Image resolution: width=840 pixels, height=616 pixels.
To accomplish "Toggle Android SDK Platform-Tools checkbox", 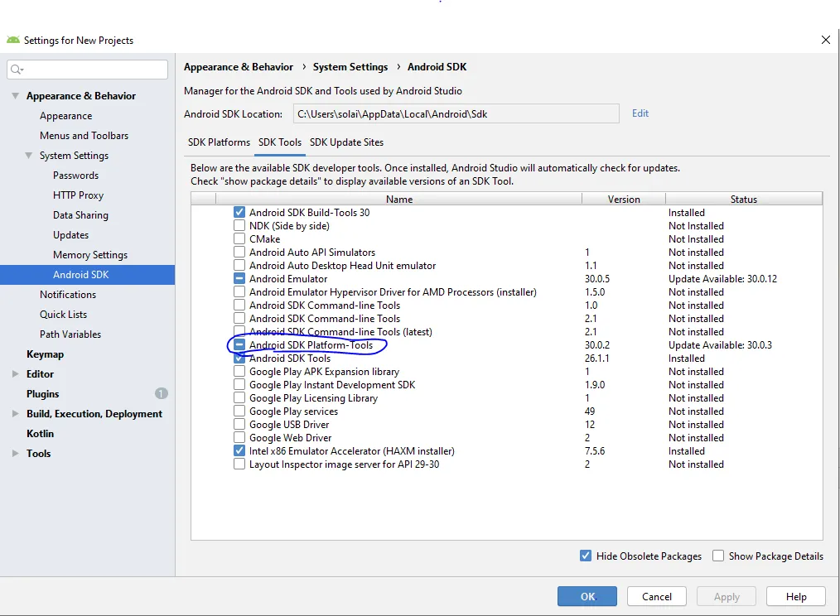I will pos(239,345).
